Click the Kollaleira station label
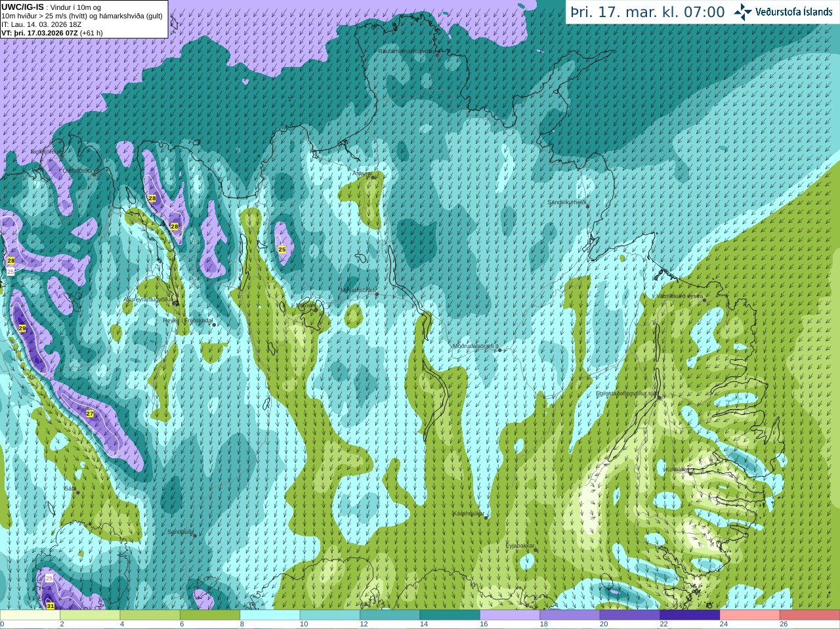 coord(677,469)
